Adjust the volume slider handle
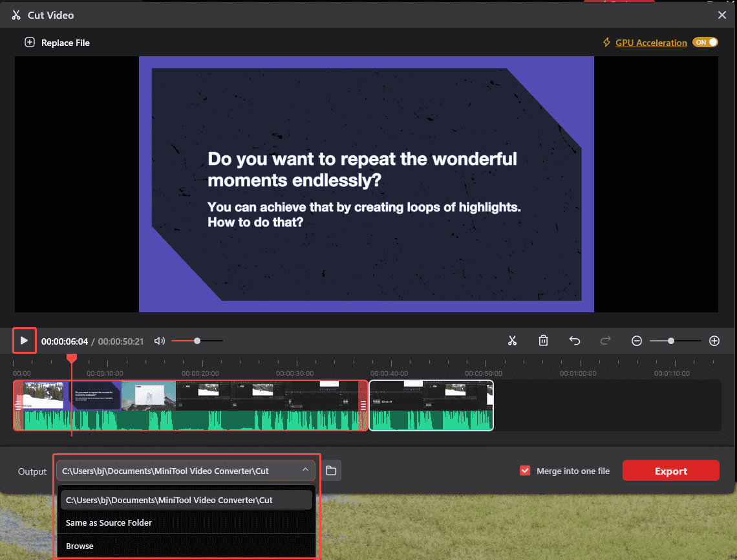The width and height of the screenshot is (737, 560). pyautogui.click(x=197, y=341)
